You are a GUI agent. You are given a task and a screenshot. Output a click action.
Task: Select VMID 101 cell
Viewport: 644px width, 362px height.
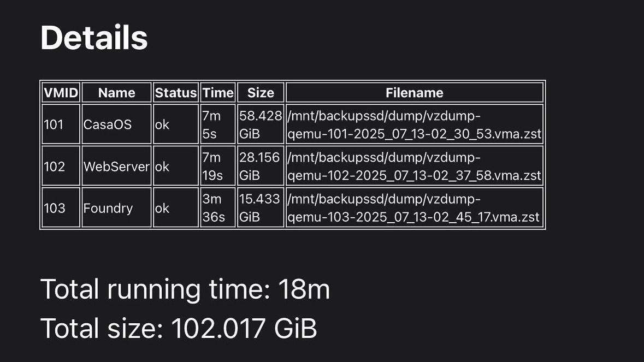[61, 124]
